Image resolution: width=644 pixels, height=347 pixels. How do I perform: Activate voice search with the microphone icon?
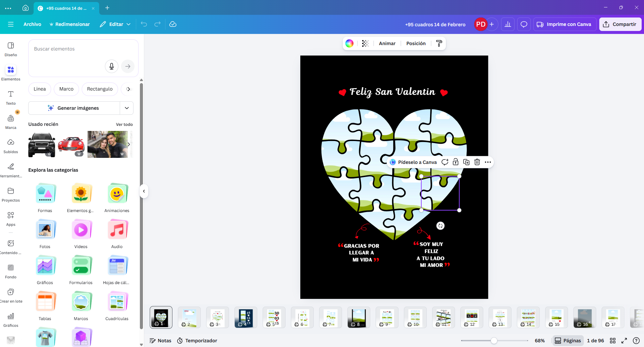[112, 66]
